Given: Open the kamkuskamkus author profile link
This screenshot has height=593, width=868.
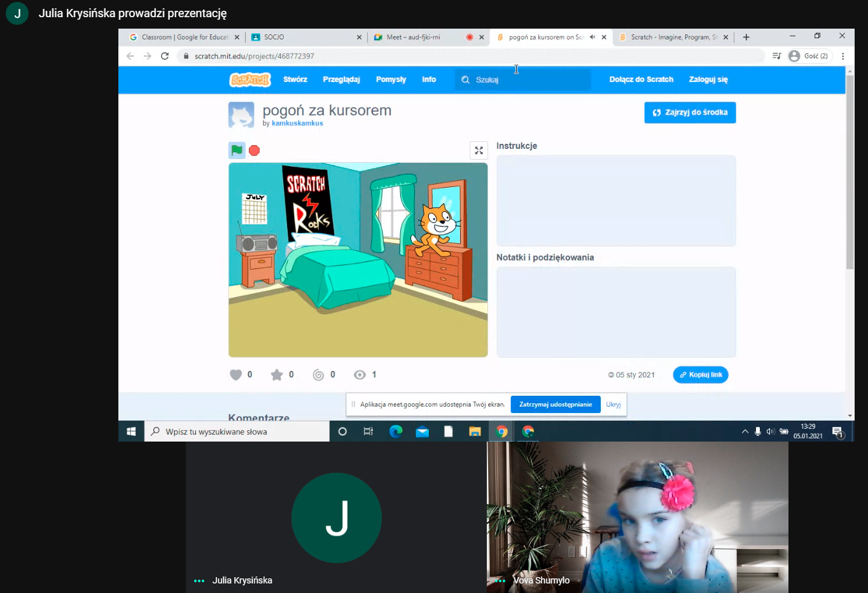Looking at the screenshot, I should (297, 123).
